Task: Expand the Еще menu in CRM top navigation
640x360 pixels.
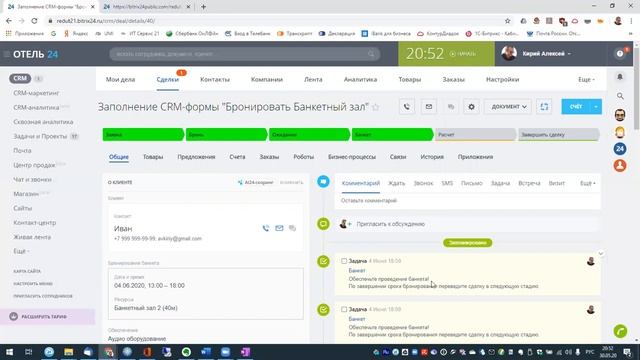Action: (587, 80)
